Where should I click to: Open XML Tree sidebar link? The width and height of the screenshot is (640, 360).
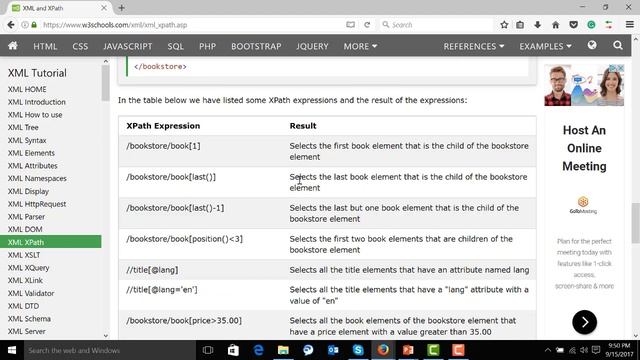click(x=23, y=127)
